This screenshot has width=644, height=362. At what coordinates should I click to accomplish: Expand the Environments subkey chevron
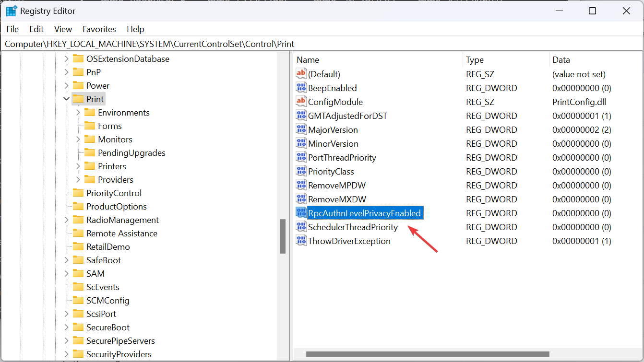tap(78, 112)
